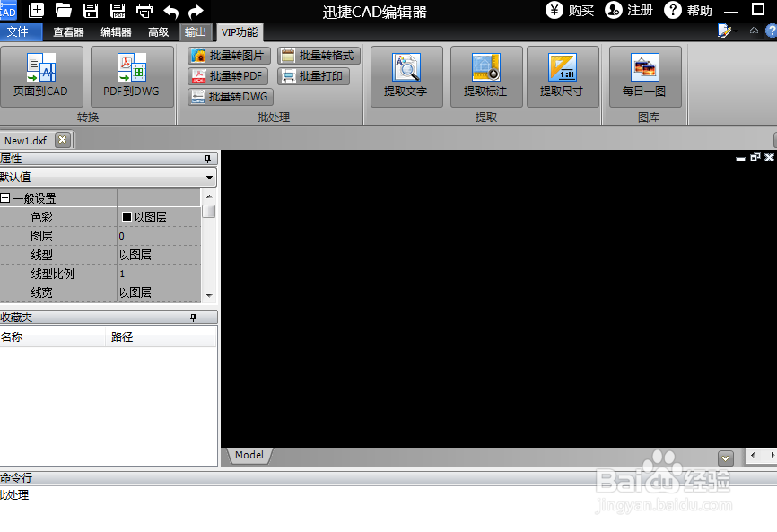777x532 pixels.
Task: Undo last action with arrow icon
Action: pyautogui.click(x=171, y=11)
